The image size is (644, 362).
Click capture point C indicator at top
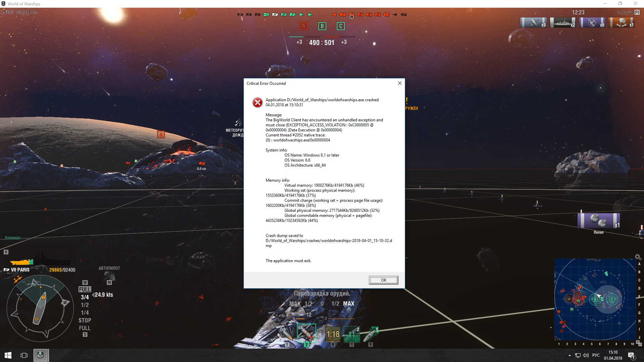[341, 26]
